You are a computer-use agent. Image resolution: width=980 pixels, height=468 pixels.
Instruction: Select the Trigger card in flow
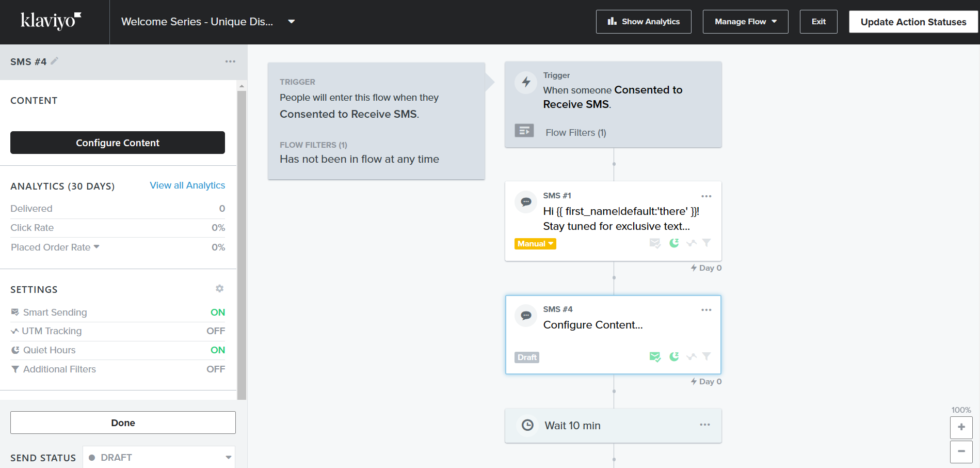pos(613,104)
